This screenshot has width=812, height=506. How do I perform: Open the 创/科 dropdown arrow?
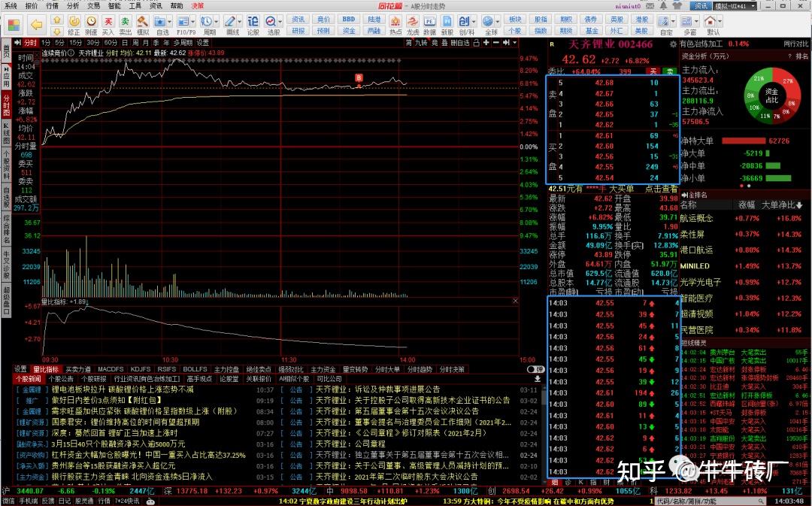tap(474, 22)
